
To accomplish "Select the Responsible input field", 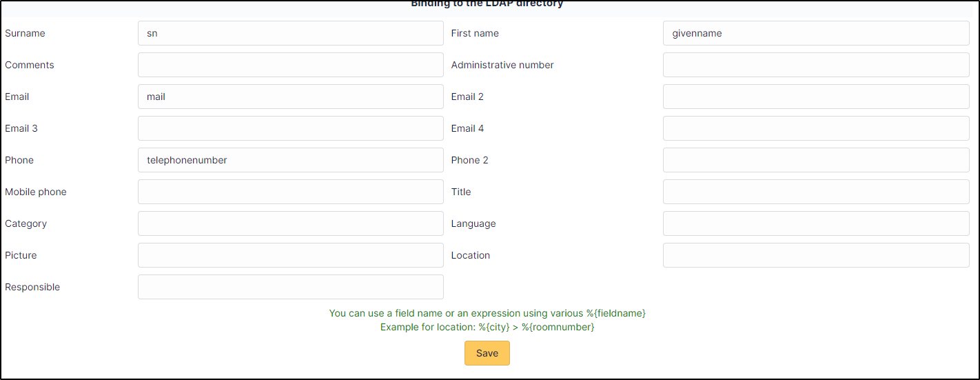I will click(291, 287).
